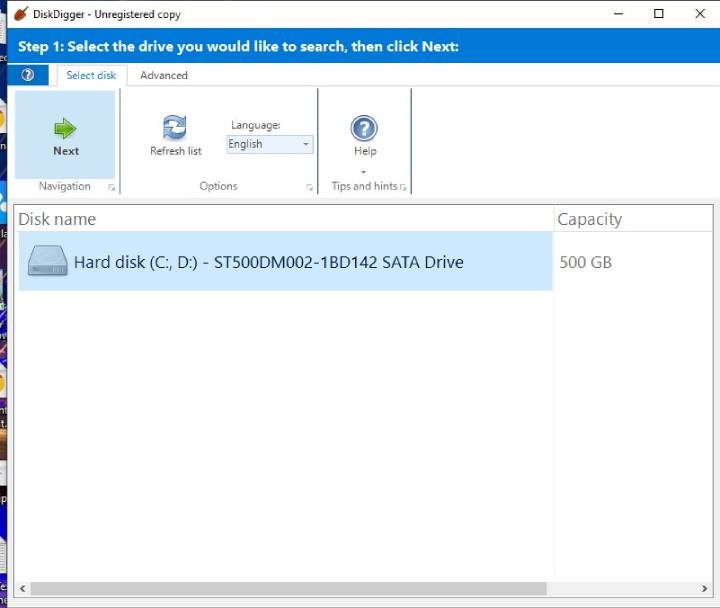
Task: Click the scroll left arrow of list
Action: (x=22, y=588)
